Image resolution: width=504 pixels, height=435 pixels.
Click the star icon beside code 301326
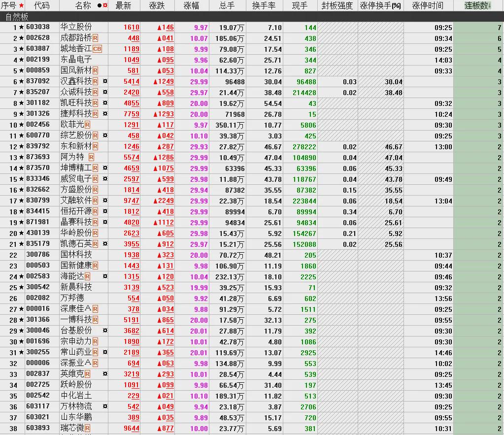[21, 114]
